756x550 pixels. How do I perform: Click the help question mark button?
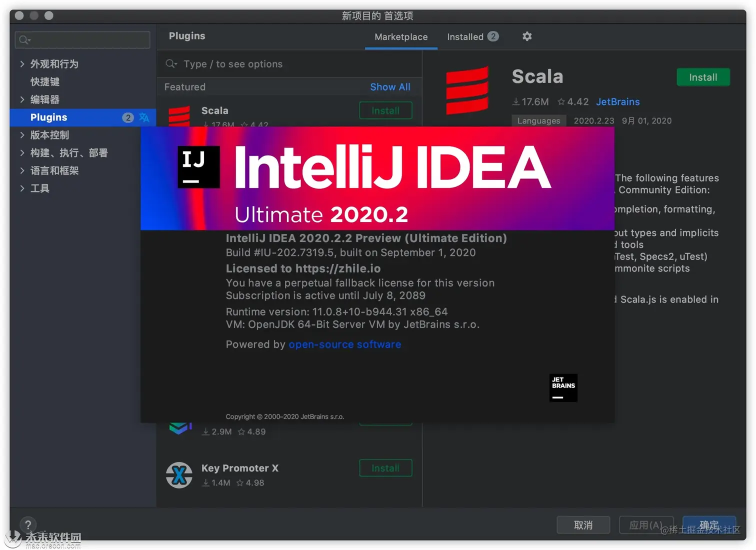click(28, 524)
